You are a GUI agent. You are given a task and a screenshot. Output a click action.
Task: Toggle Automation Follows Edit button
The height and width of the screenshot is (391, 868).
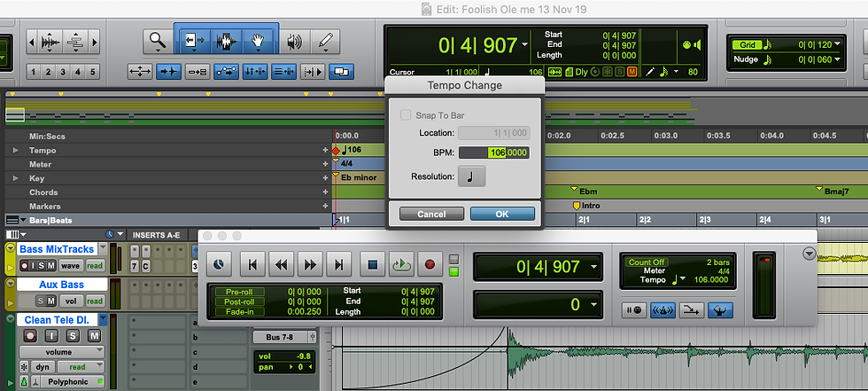pyautogui.click(x=226, y=72)
